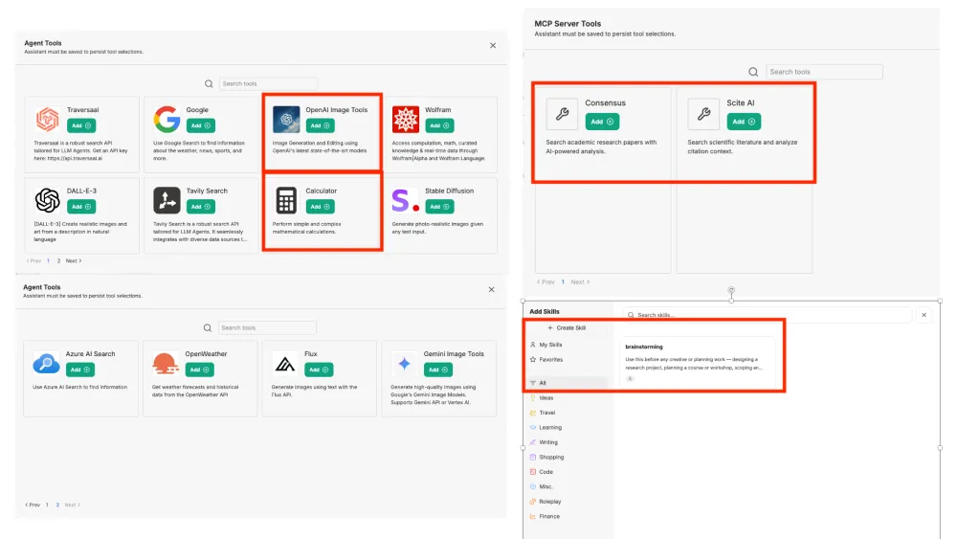
Task: Click the DALL-E-3 logo icon
Action: pyautogui.click(x=48, y=200)
